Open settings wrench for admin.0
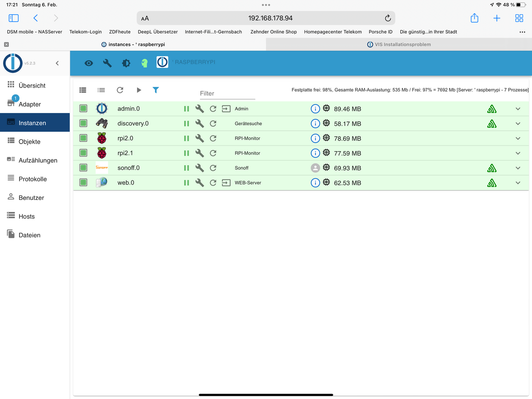Viewport: 532px width, 399px height. [x=199, y=109]
